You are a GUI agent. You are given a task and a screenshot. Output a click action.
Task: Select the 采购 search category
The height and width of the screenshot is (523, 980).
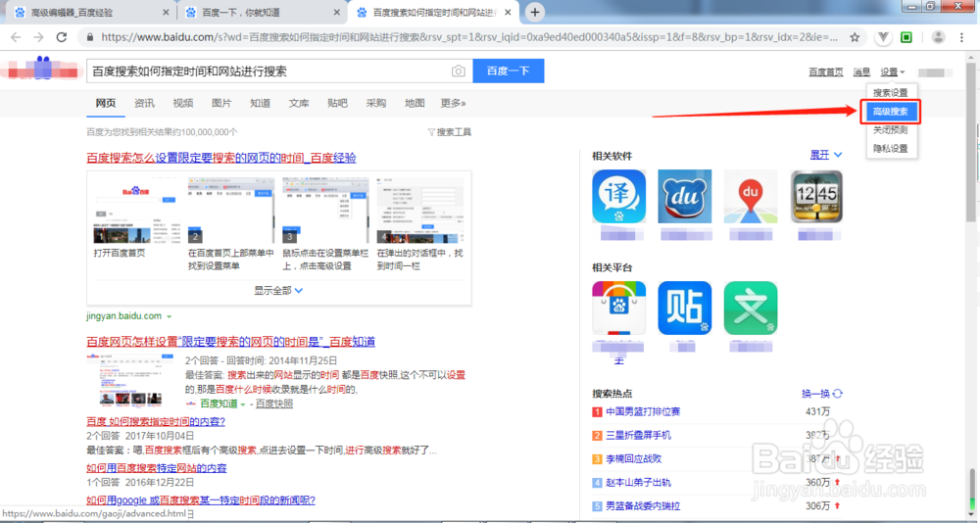[376, 103]
